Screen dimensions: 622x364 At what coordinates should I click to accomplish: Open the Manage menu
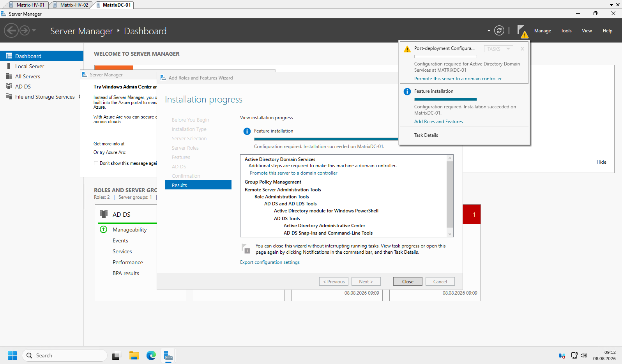tap(542, 31)
